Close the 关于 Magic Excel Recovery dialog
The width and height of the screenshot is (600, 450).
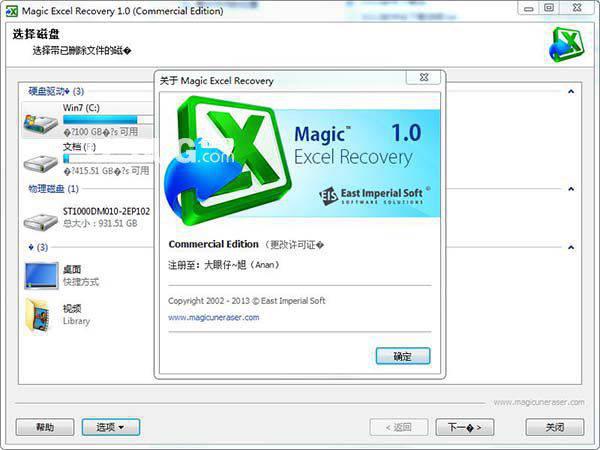tap(423, 77)
